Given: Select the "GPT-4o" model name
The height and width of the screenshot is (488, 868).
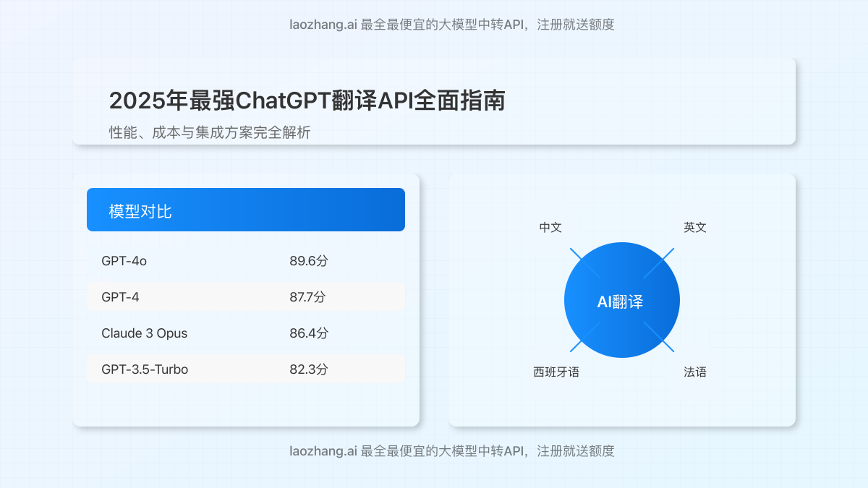Looking at the screenshot, I should [124, 261].
